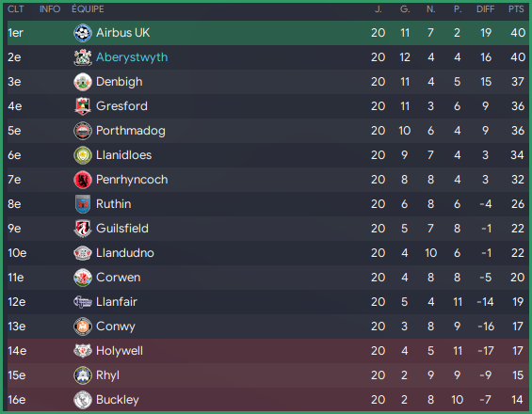Click the Gresford club badge
The width and height of the screenshot is (532, 414).
[x=83, y=106]
